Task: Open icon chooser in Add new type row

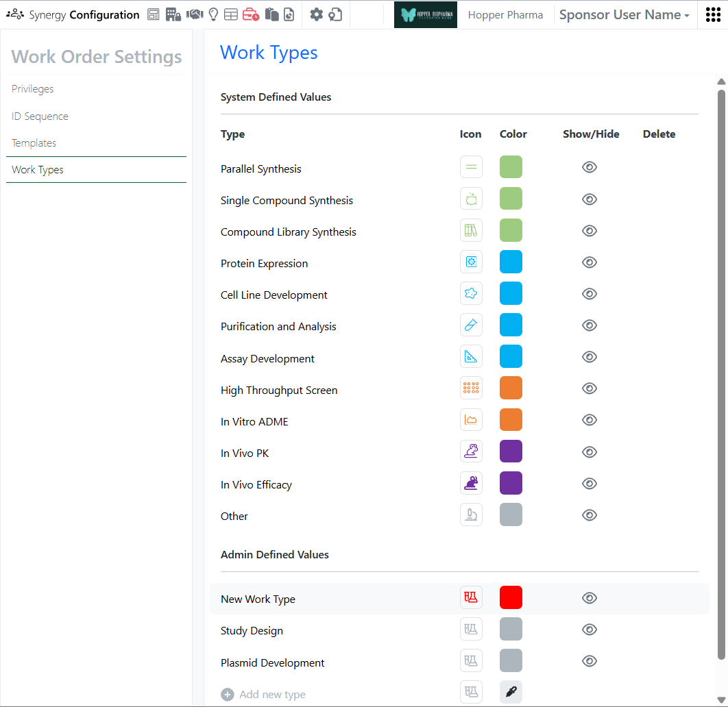Action: (x=471, y=693)
